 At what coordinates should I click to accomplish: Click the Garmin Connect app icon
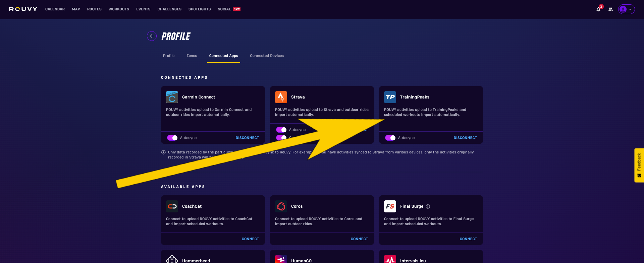[x=172, y=97]
